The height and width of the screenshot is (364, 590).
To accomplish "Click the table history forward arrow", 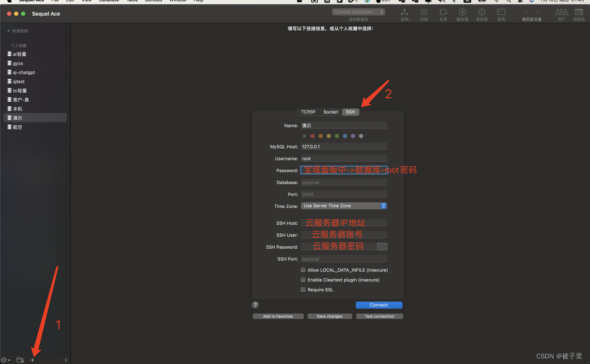I will point(537,12).
